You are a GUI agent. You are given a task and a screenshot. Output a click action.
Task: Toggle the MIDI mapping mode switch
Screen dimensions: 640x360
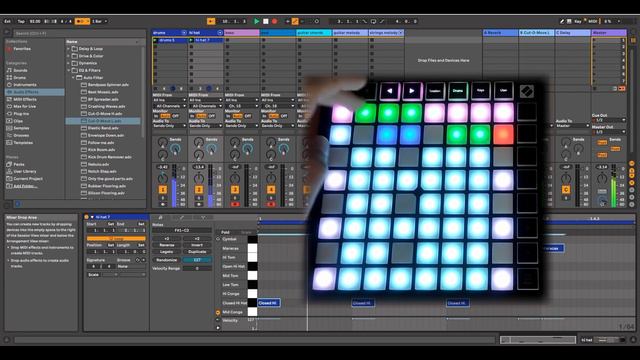coord(592,21)
